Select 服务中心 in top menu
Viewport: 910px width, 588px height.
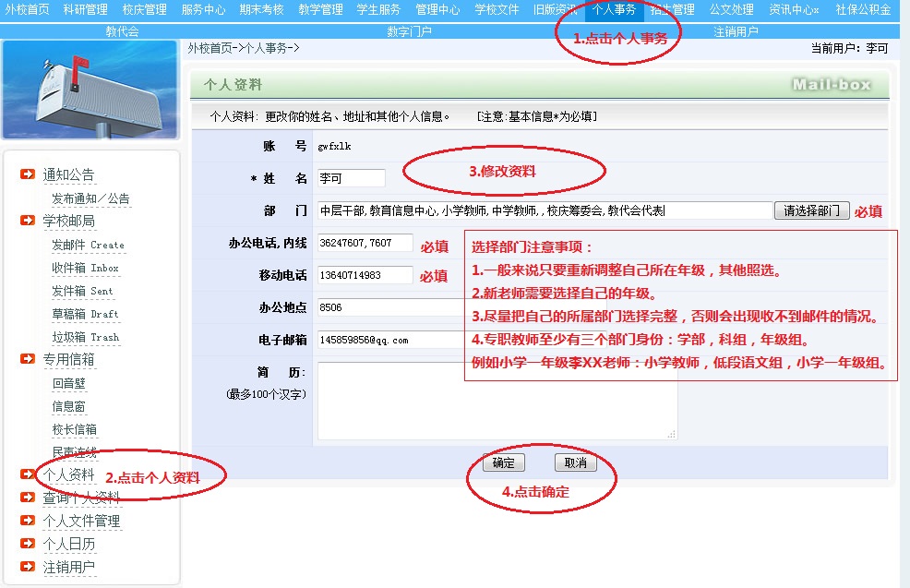[x=203, y=10]
